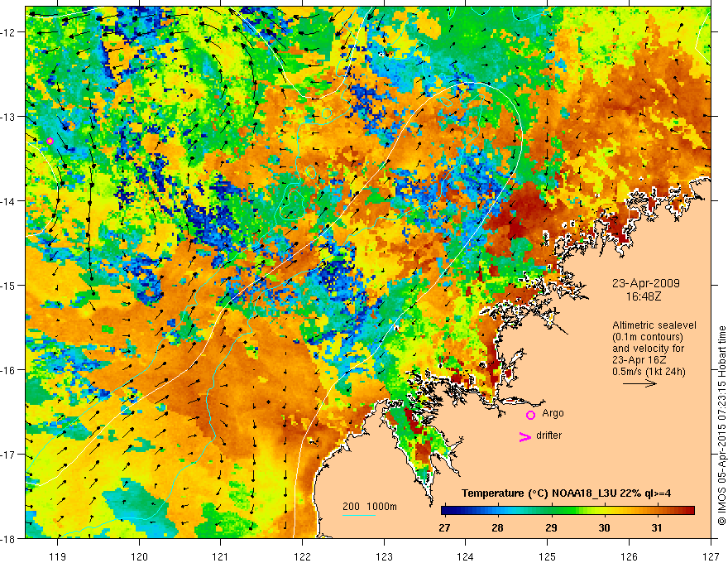Screen dimensions: 728x563
Task: Click the longitude label '125'
Action: pyautogui.click(x=548, y=556)
